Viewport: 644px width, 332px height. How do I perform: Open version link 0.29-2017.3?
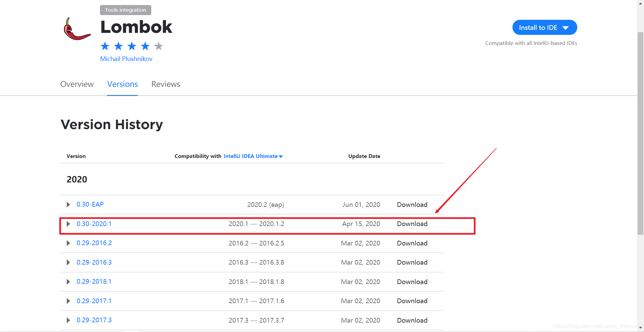(x=94, y=320)
